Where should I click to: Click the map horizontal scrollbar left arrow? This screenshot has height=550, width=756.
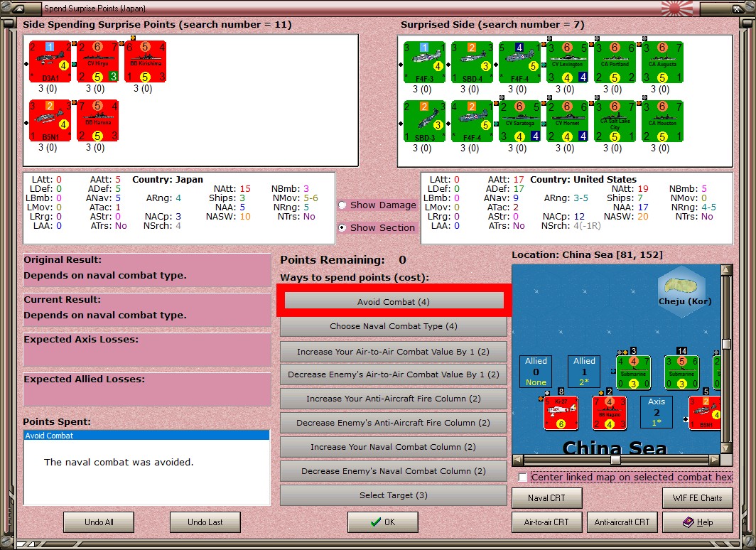pyautogui.click(x=517, y=460)
